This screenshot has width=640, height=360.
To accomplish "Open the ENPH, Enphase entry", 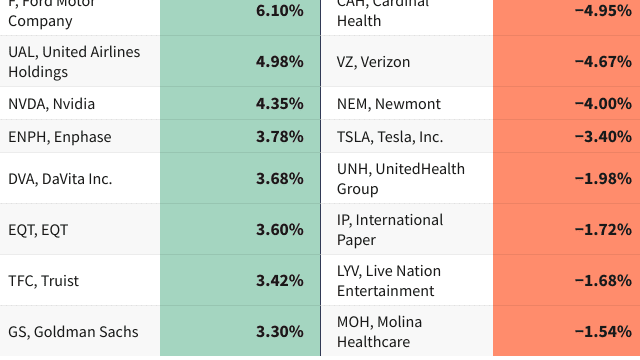I will pyautogui.click(x=60, y=137).
